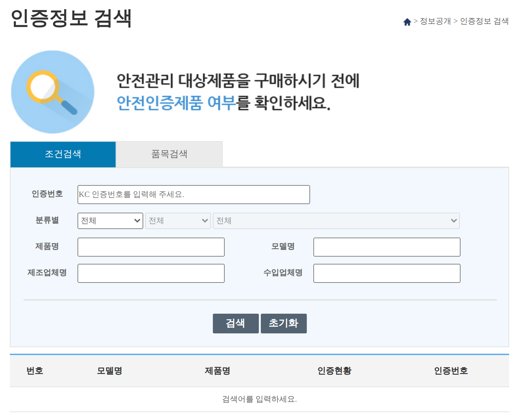519x420 pixels.
Task: Click the 인증정보 검색 page title
Action: point(71,18)
